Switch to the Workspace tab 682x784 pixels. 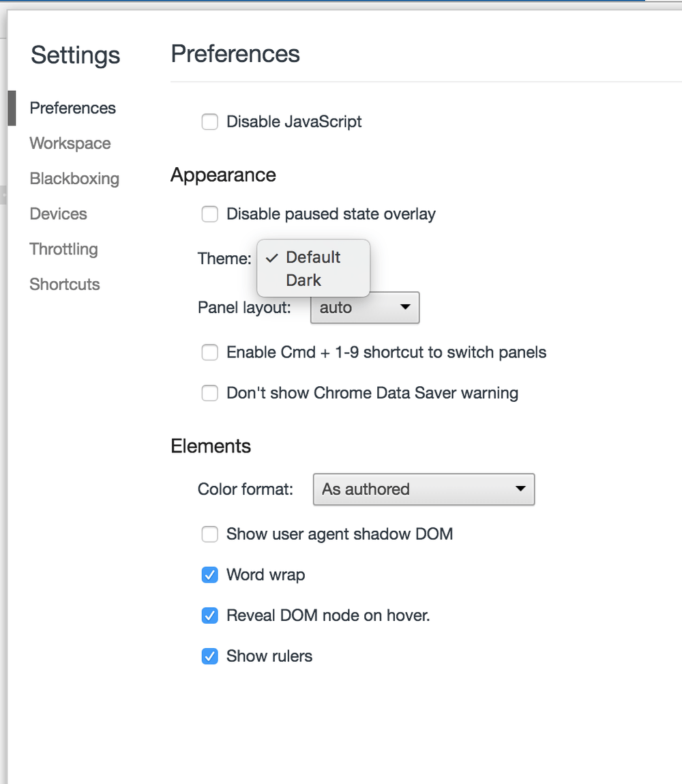coord(70,143)
